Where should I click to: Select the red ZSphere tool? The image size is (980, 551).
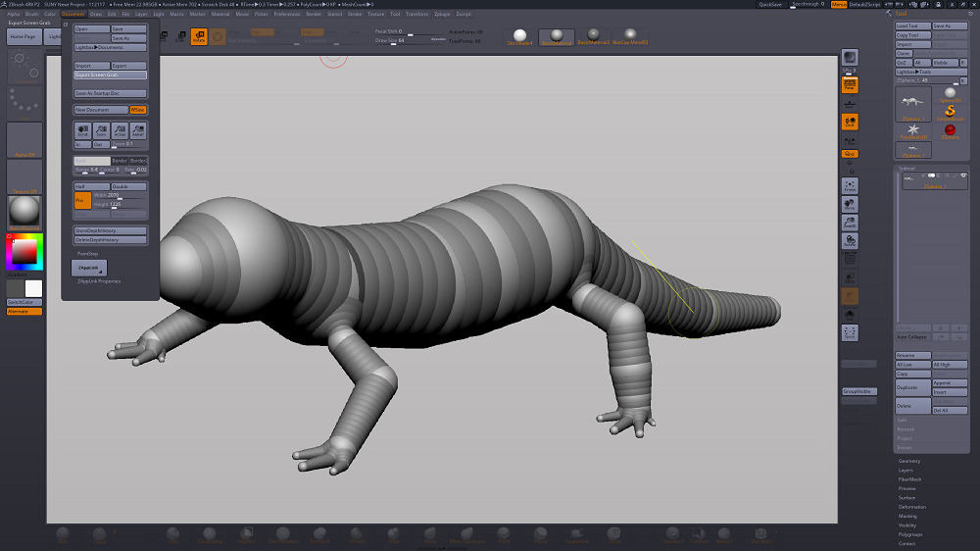click(950, 131)
